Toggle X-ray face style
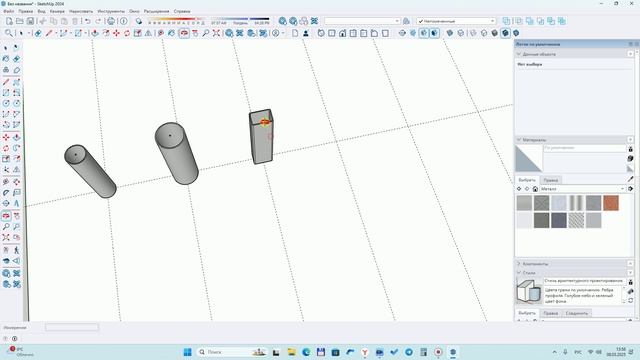Image resolution: width=640 pixels, height=360 pixels. pyautogui.click(x=449, y=33)
